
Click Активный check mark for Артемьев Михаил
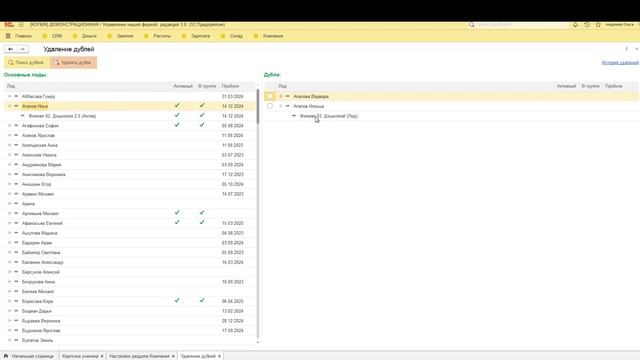177,213
